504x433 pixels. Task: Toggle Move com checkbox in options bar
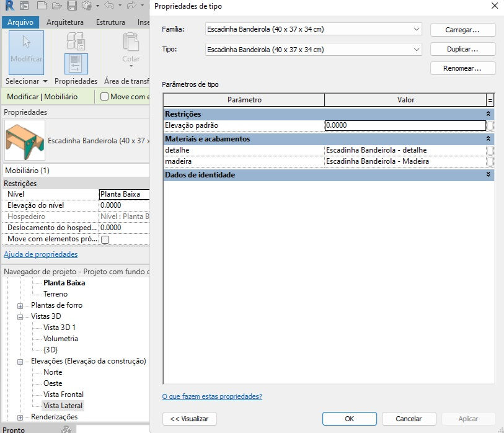[105, 97]
